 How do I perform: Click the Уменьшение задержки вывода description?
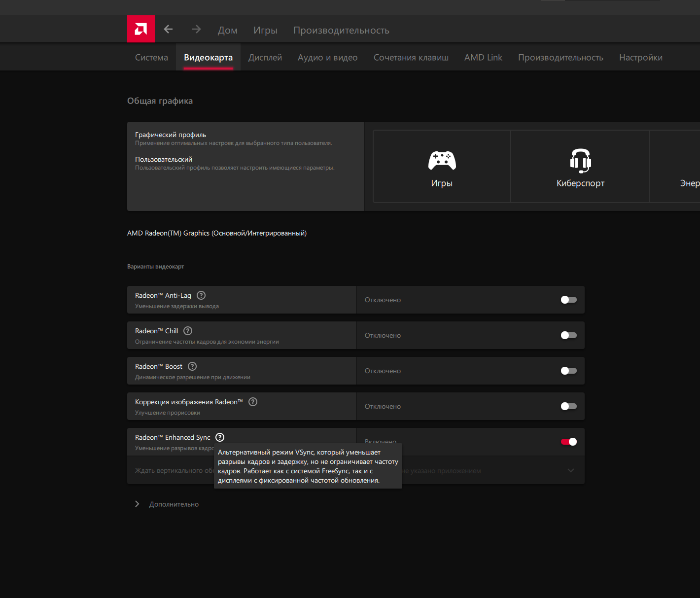coord(177,306)
